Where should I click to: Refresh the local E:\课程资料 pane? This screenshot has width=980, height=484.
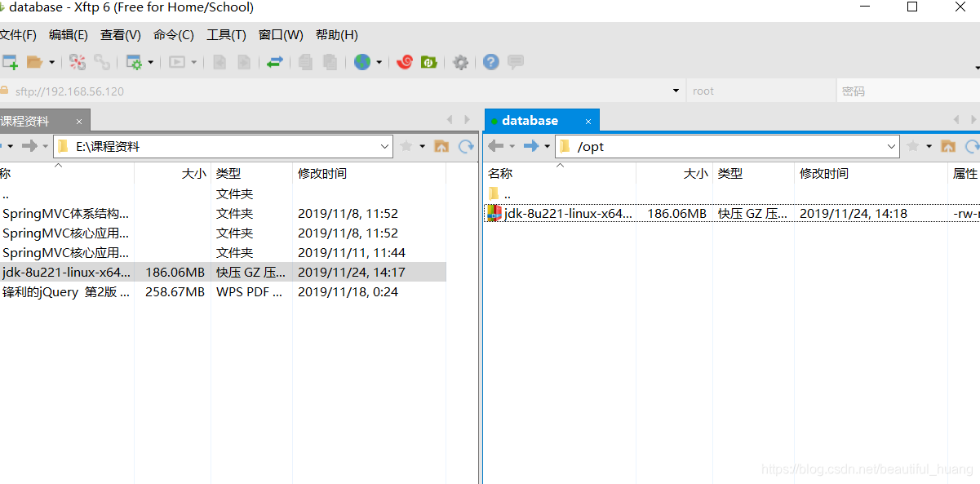(x=466, y=146)
